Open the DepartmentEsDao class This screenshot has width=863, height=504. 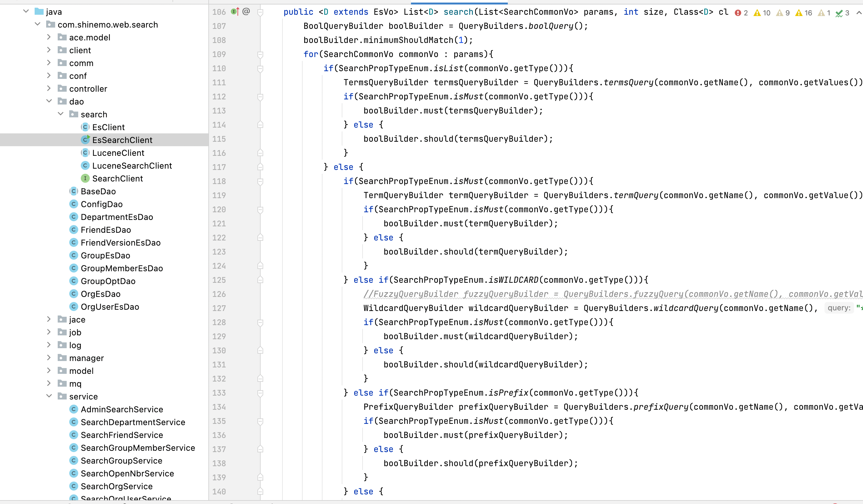pyautogui.click(x=116, y=217)
